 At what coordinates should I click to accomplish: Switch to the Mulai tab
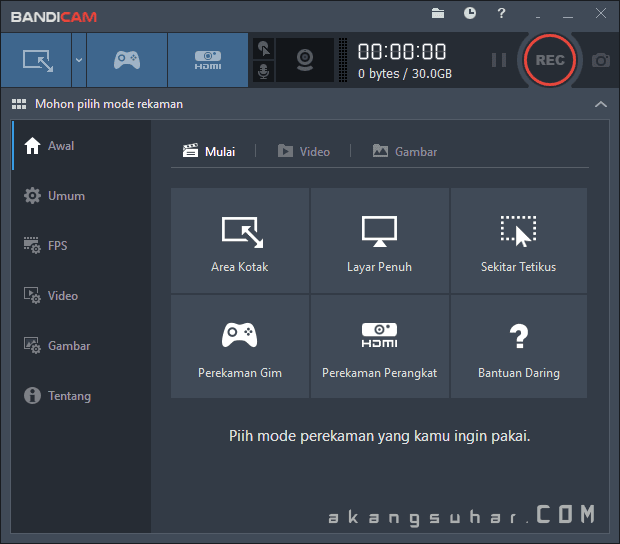209,151
